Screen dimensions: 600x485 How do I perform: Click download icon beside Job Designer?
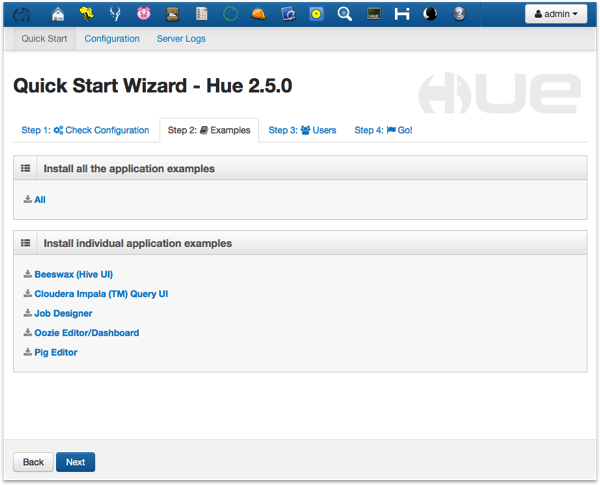[28, 313]
